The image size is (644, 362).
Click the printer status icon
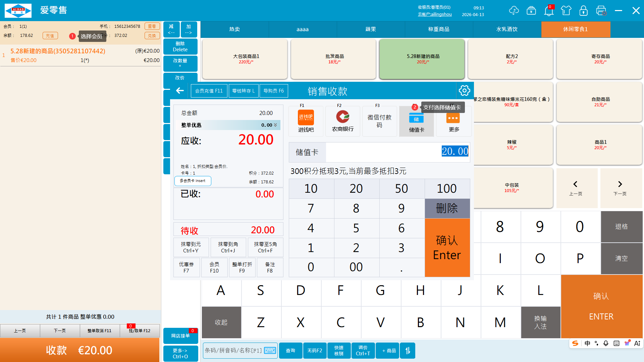(601, 11)
